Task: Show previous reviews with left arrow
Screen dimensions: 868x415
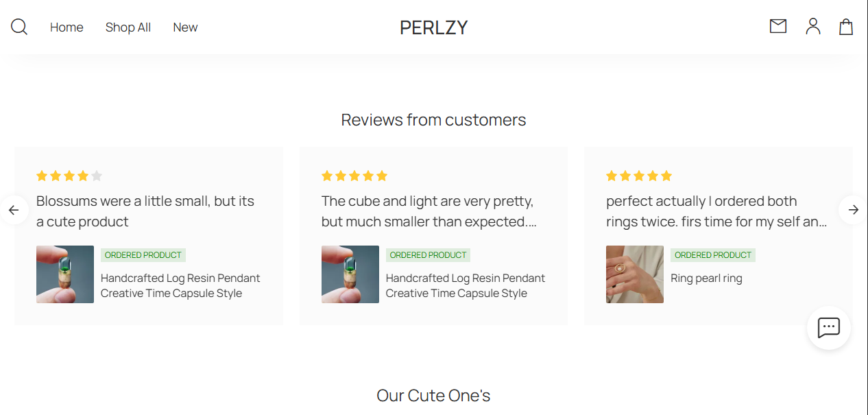Action: pyautogui.click(x=14, y=210)
